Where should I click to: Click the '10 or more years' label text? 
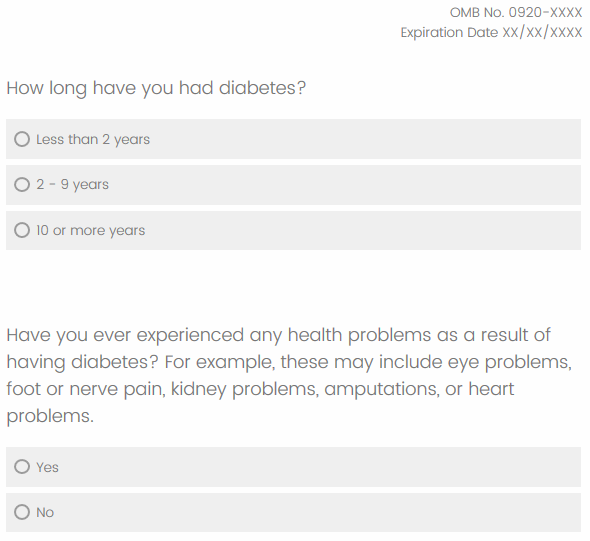tap(90, 230)
